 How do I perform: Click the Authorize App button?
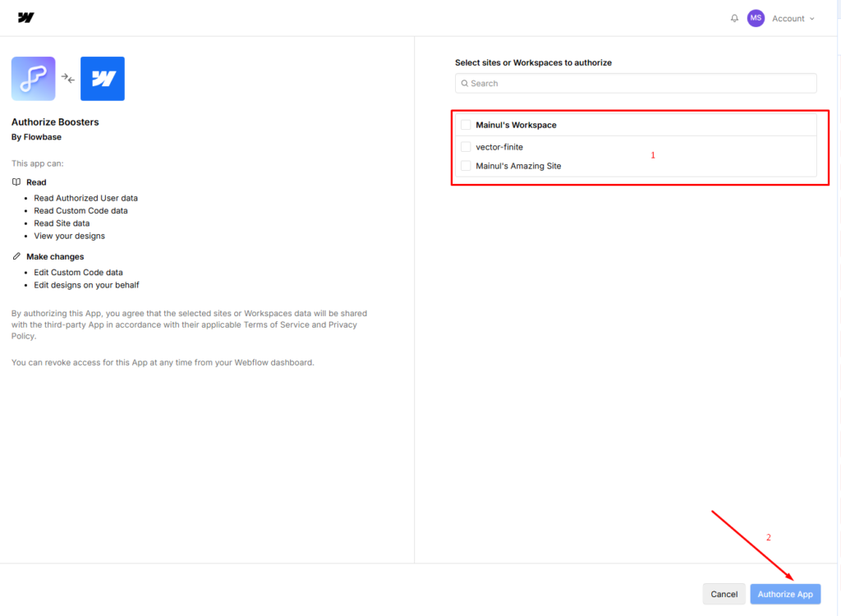785,594
